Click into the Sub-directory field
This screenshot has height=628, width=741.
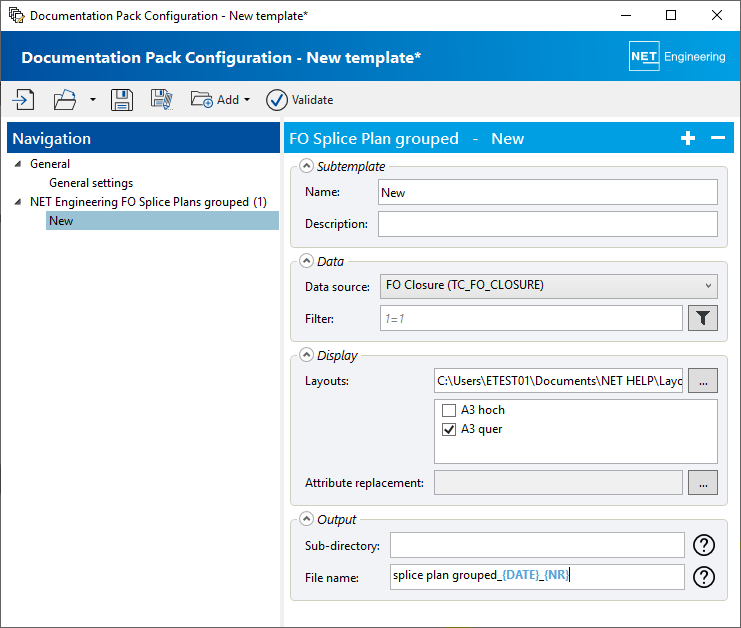(x=537, y=545)
